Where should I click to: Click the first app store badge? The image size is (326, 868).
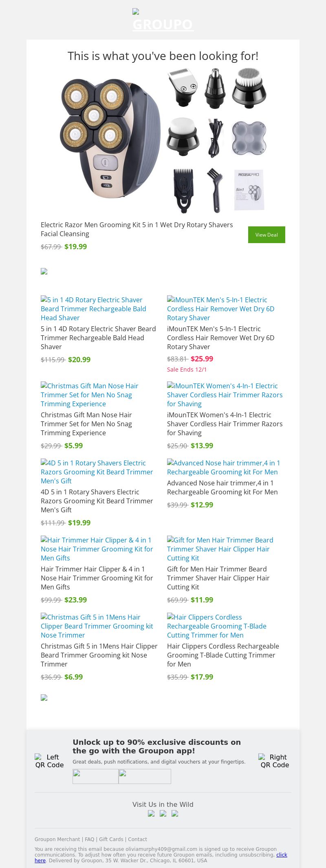(x=95, y=776)
